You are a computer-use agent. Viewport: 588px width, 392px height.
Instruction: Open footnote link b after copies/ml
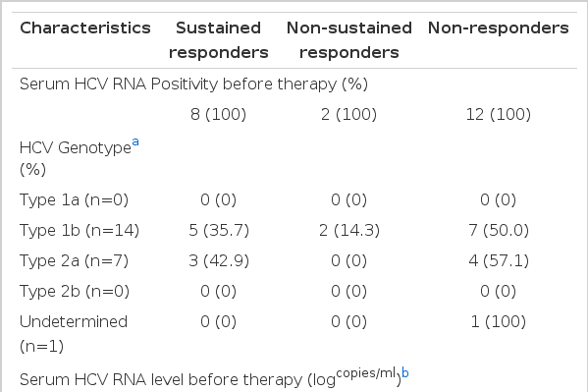[x=405, y=373]
